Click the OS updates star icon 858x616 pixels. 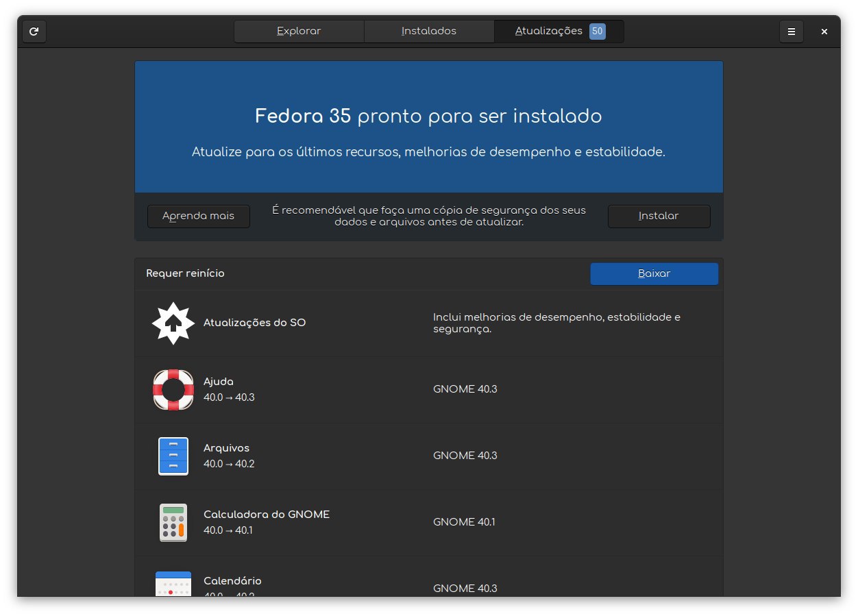pos(173,323)
